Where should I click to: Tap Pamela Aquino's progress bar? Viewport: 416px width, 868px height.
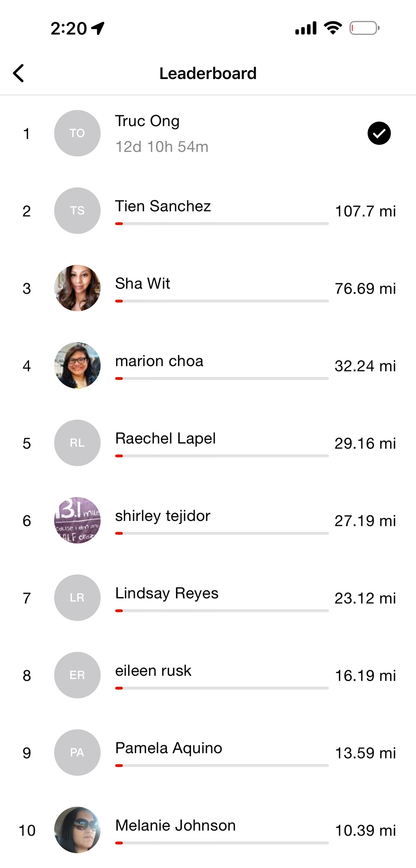pos(222,765)
